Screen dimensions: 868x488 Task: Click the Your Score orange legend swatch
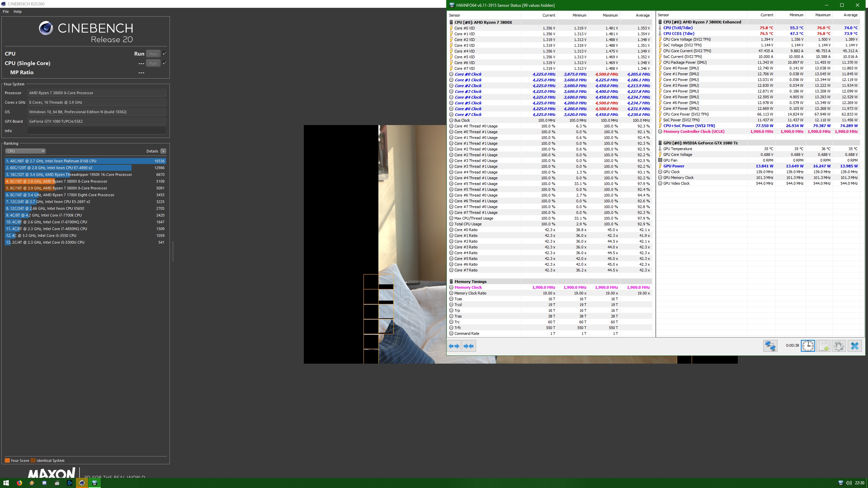[7, 461]
